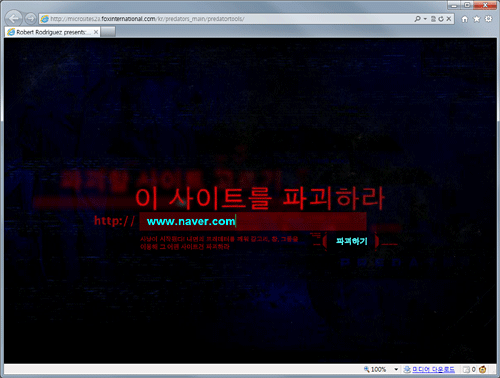The height and width of the screenshot is (378, 500).
Task: Click the search magnifier in address bar
Action: coord(417,19)
